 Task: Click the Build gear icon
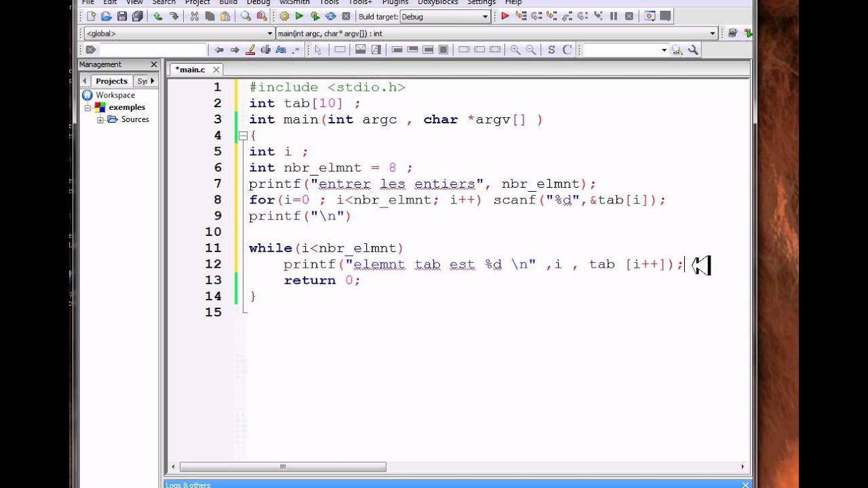[x=284, y=16]
